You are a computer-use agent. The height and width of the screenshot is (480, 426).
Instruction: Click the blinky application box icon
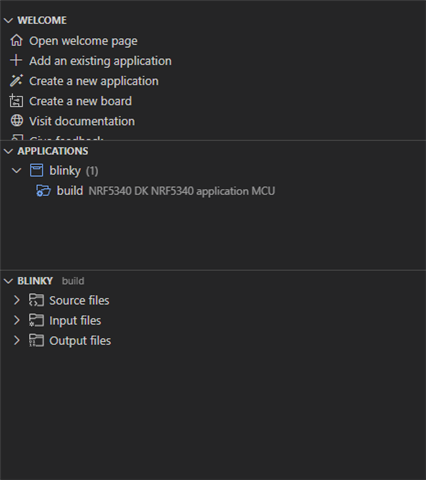pos(36,170)
